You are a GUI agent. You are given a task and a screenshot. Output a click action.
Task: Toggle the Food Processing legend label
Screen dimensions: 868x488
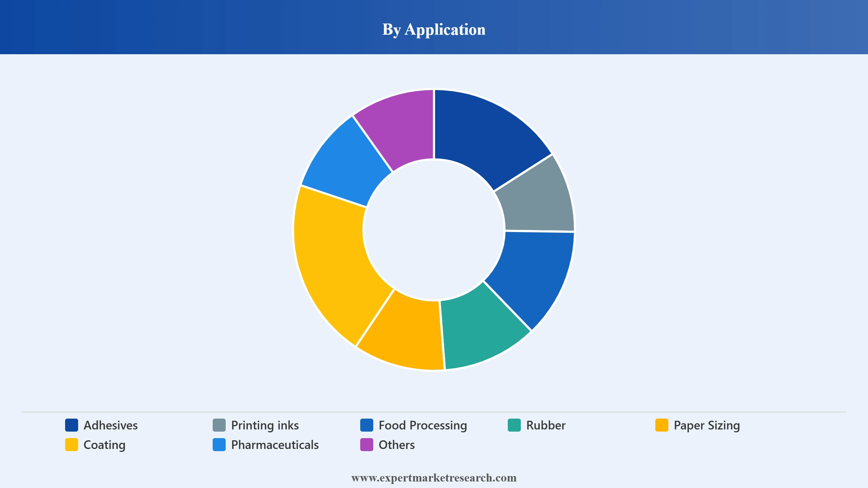[x=423, y=425]
